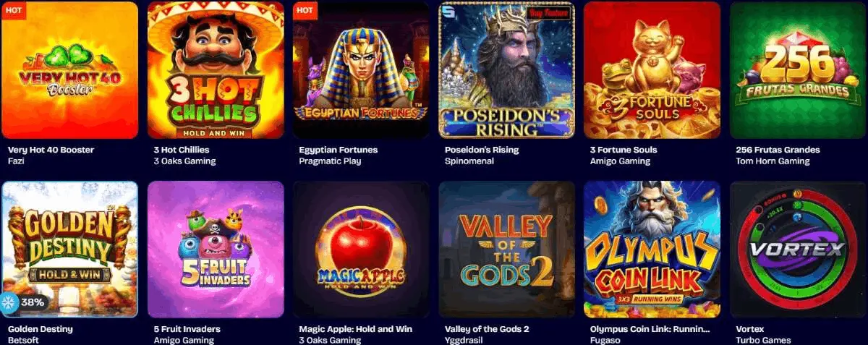
Task: Click the HOT badge on Egyptian Fortunes
Action: click(305, 10)
